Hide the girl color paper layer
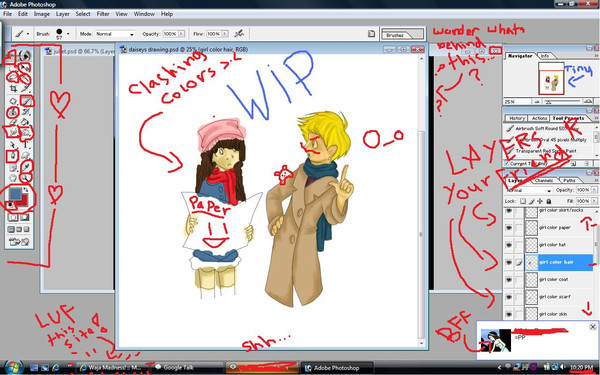Screen dimensions: 600x375 click(509, 228)
